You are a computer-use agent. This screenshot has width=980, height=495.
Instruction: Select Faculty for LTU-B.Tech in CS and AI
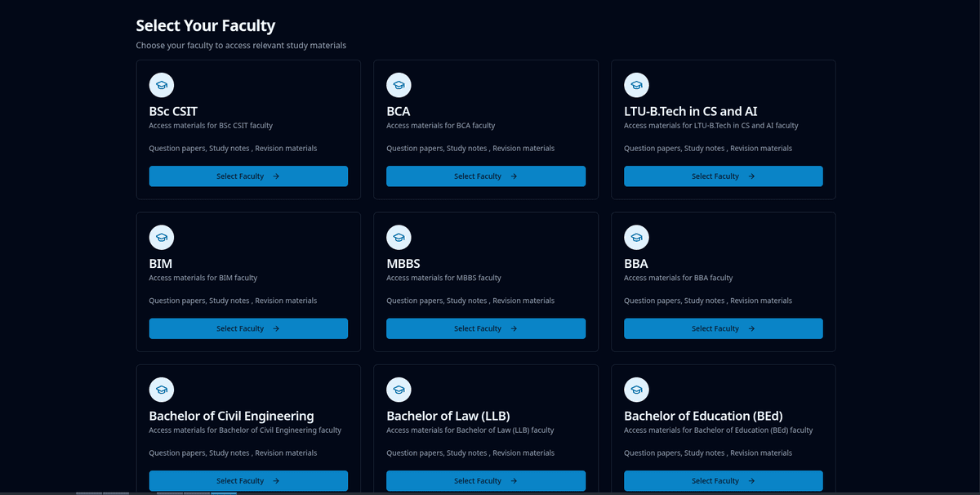[x=724, y=176]
